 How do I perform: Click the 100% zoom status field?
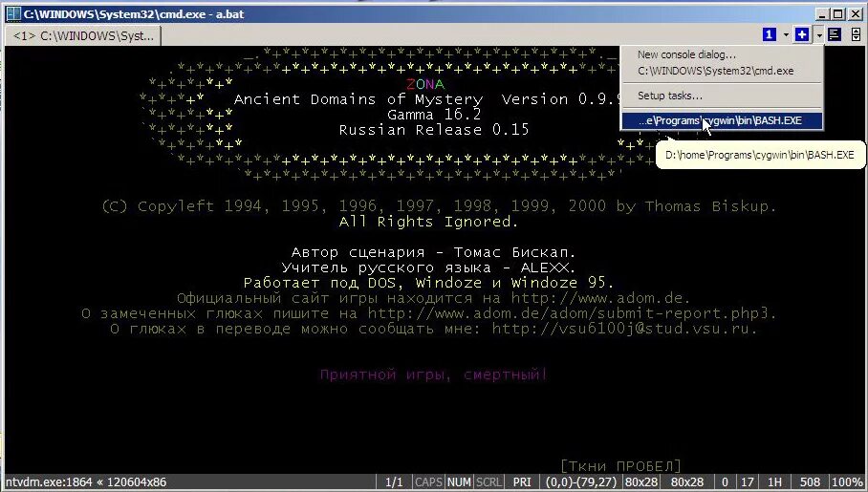pos(846,482)
